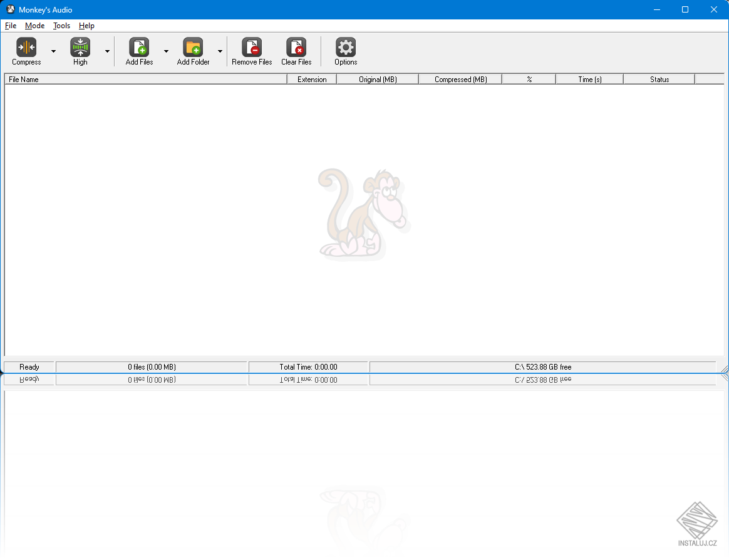729x560 pixels.
Task: Maximize the Monkey's Audio window
Action: pos(685,9)
